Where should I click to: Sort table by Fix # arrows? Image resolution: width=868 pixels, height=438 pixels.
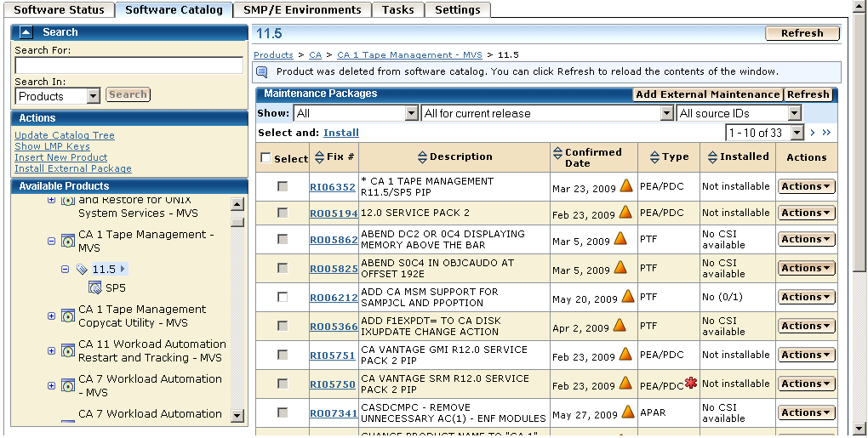coord(319,157)
